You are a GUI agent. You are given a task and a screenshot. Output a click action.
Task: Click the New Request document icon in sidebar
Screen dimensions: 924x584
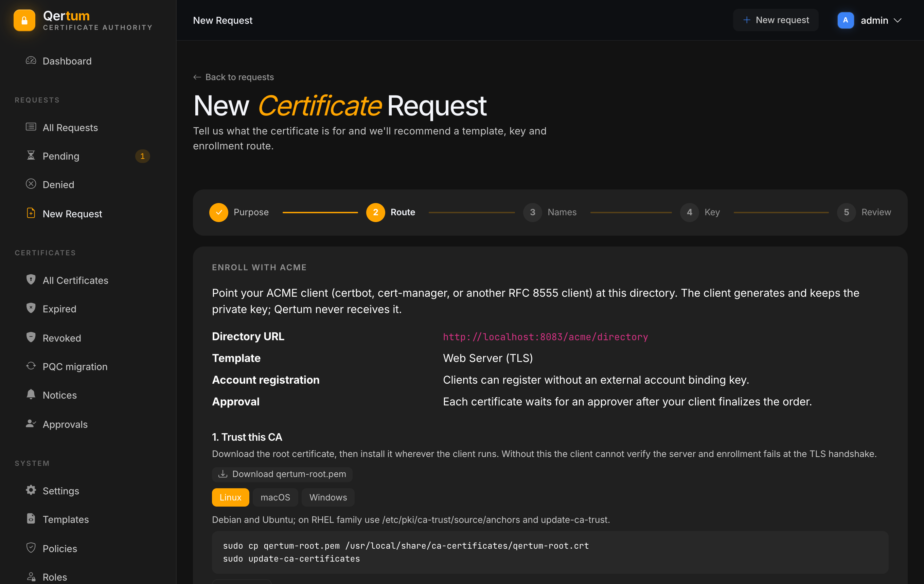tap(31, 213)
